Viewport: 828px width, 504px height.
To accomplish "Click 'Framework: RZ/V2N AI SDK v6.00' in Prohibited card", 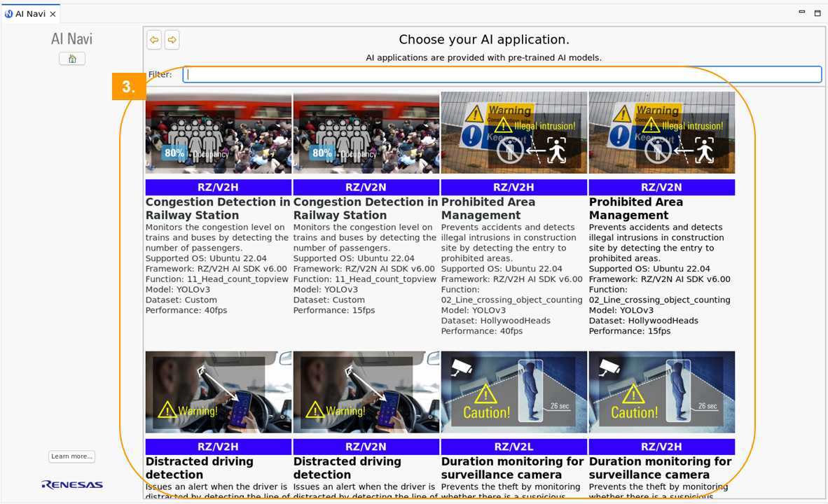I will [x=660, y=279].
